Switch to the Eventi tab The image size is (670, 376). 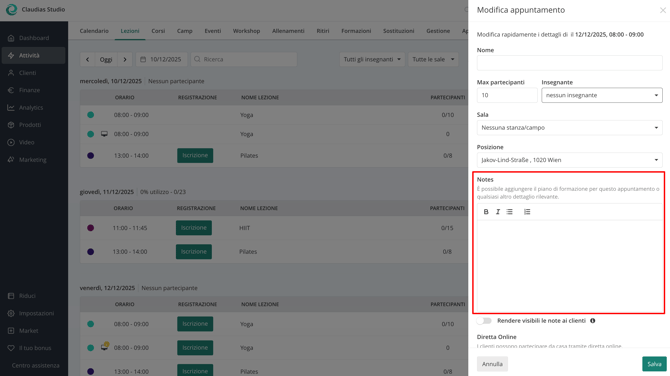point(212,31)
